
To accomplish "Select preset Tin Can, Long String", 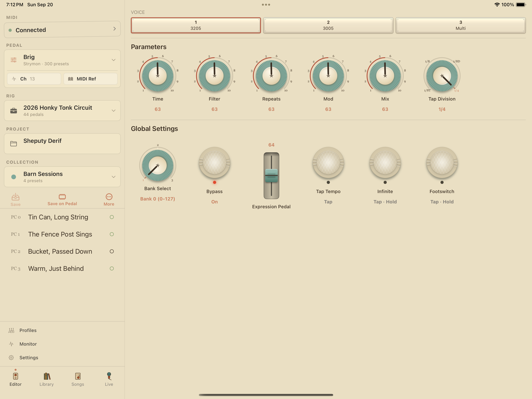I will point(62,217).
